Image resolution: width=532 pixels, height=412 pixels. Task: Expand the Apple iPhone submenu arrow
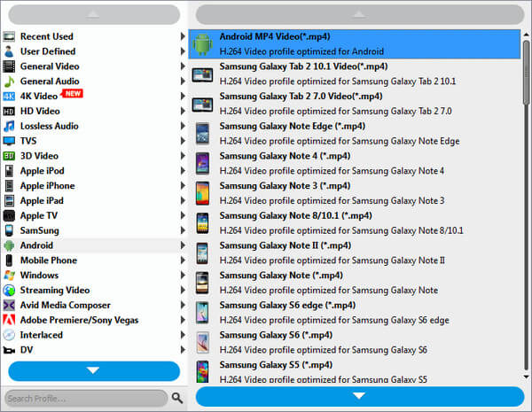(x=183, y=186)
